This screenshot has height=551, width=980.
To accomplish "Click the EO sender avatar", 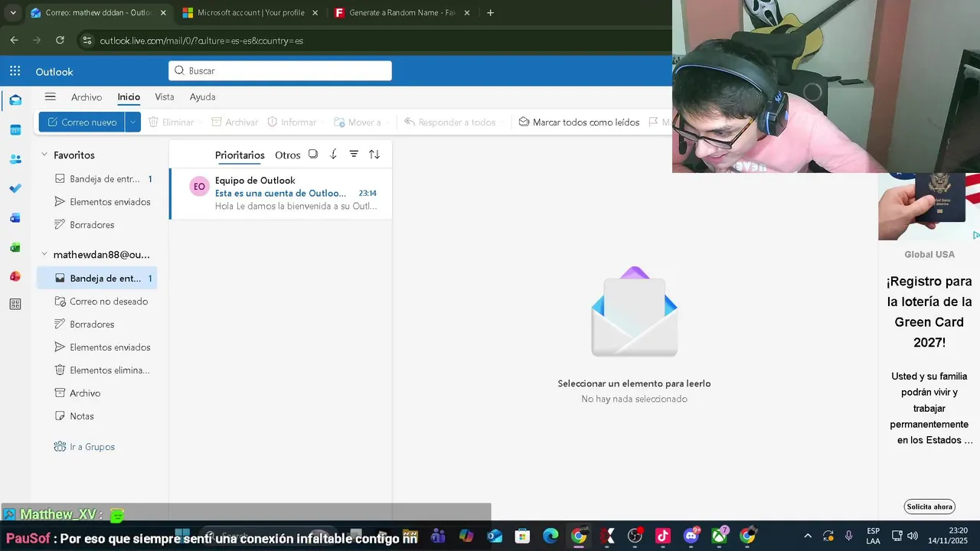I will point(199,186).
